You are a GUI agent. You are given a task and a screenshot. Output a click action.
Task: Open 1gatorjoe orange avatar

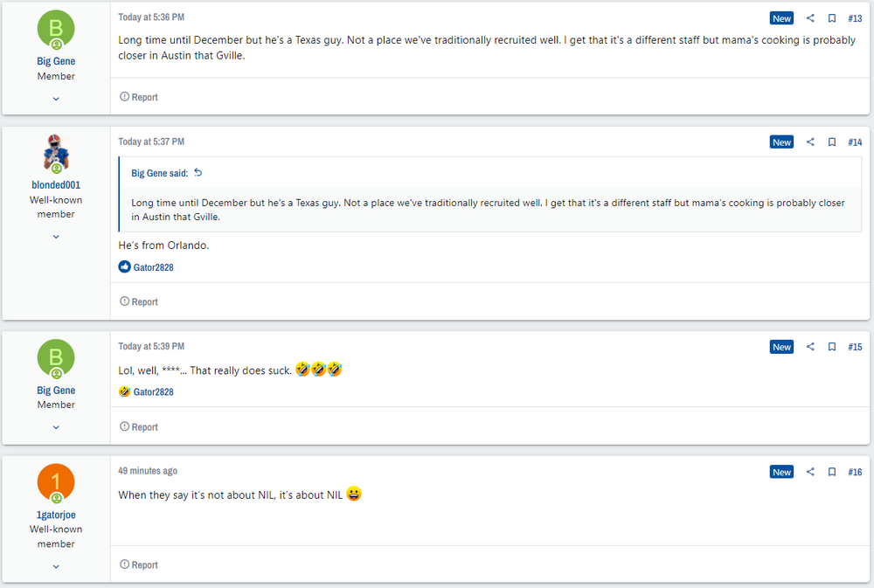pyautogui.click(x=56, y=483)
